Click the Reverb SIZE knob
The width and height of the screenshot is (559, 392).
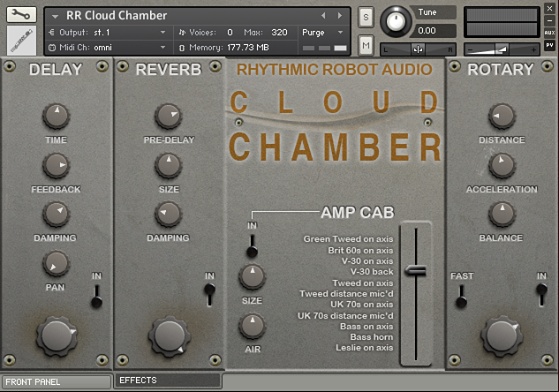(x=169, y=165)
